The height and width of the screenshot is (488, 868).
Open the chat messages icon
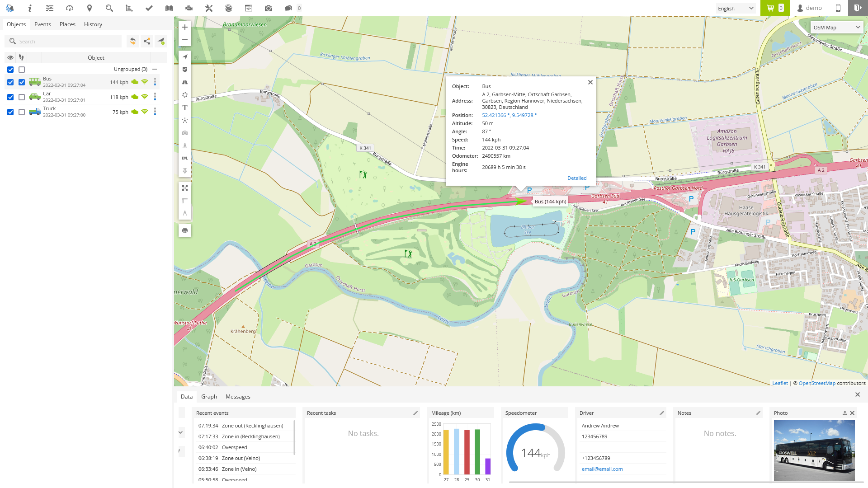[x=288, y=8]
